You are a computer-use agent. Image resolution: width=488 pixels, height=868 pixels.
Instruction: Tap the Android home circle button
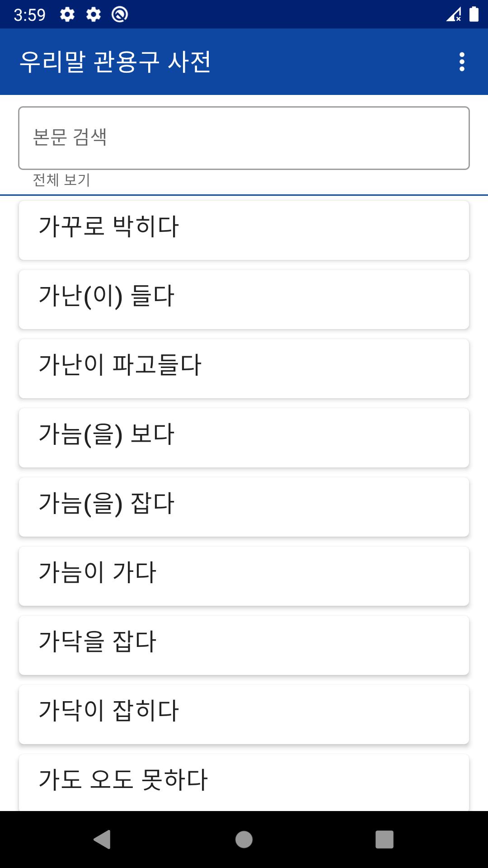pos(244,840)
